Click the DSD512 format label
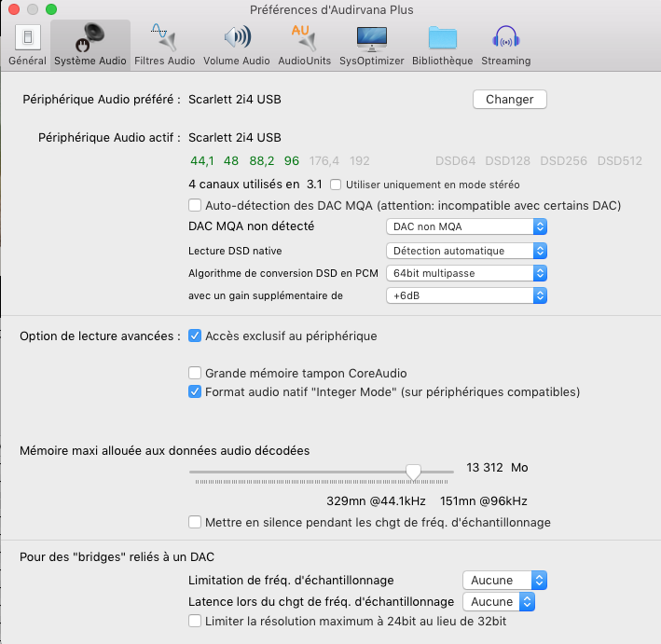This screenshot has height=644, width=661. [620, 161]
